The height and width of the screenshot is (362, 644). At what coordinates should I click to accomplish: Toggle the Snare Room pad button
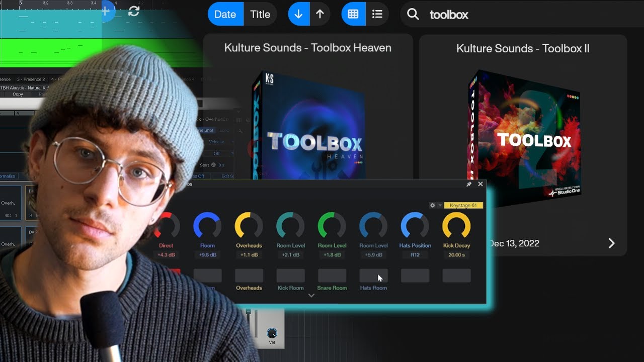[332, 276]
